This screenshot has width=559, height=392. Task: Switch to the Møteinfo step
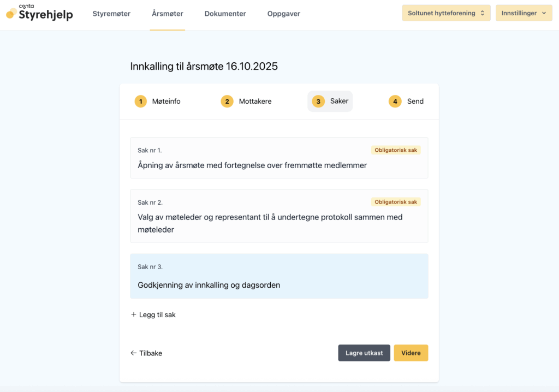click(x=166, y=102)
